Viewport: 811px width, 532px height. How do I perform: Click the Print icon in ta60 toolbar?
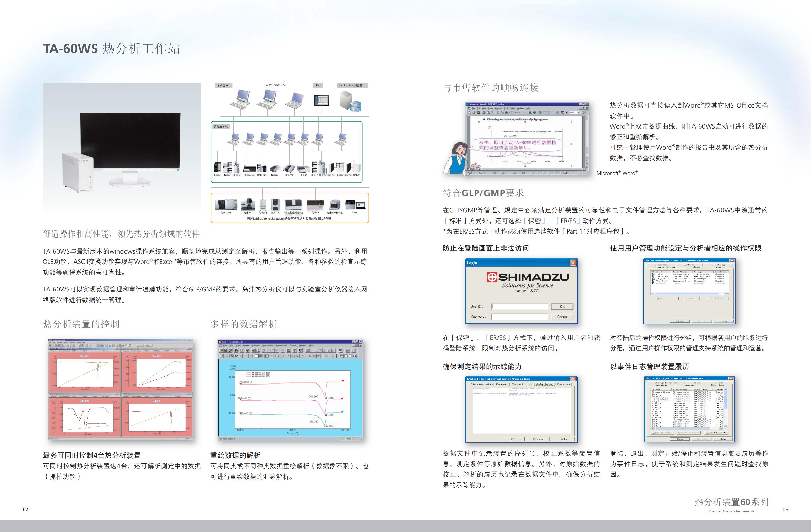coord(254,350)
